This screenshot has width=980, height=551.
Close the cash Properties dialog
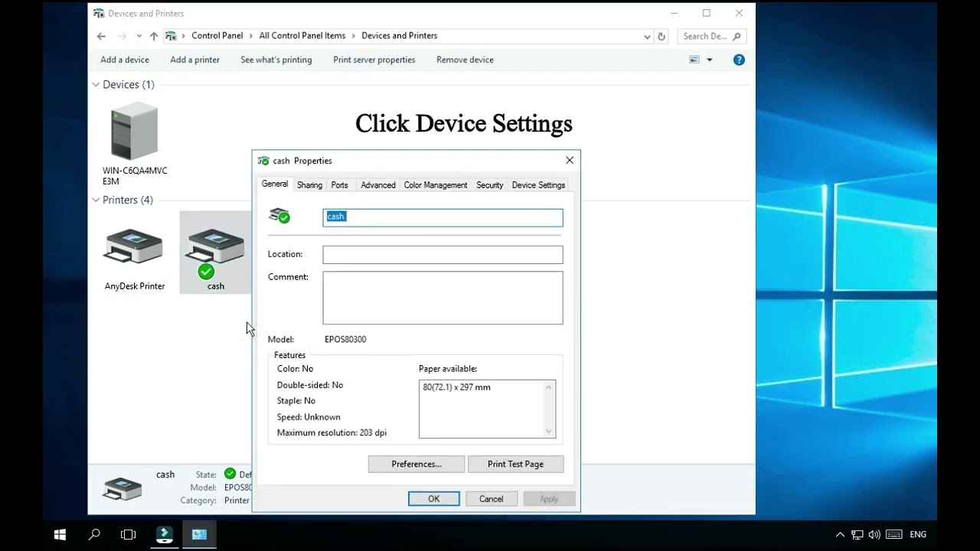click(x=570, y=161)
